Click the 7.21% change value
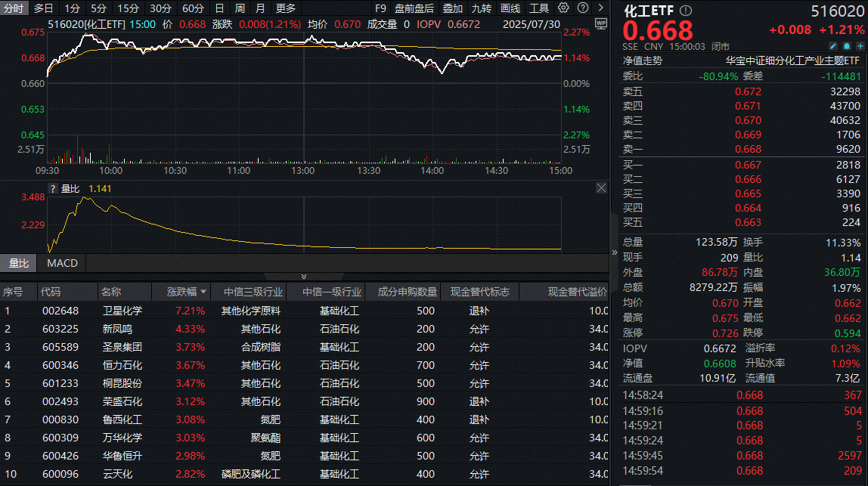The image size is (868, 486). [190, 311]
